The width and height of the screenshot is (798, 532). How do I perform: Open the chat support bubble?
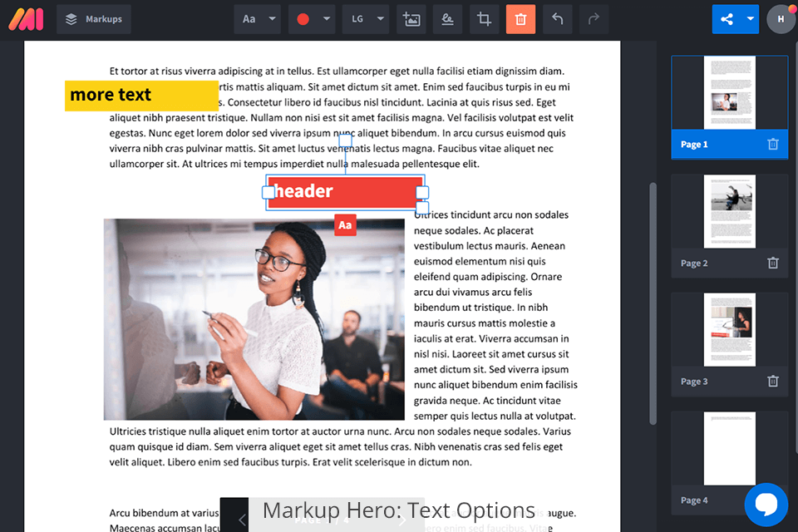766,505
